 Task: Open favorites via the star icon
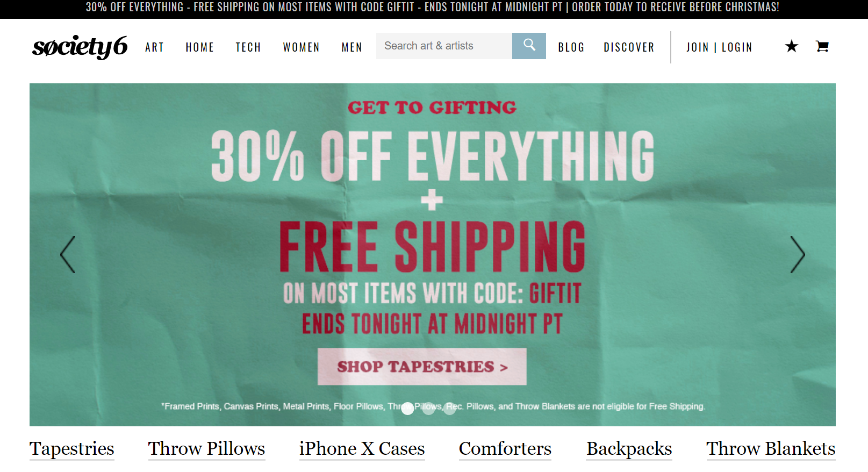coord(791,46)
